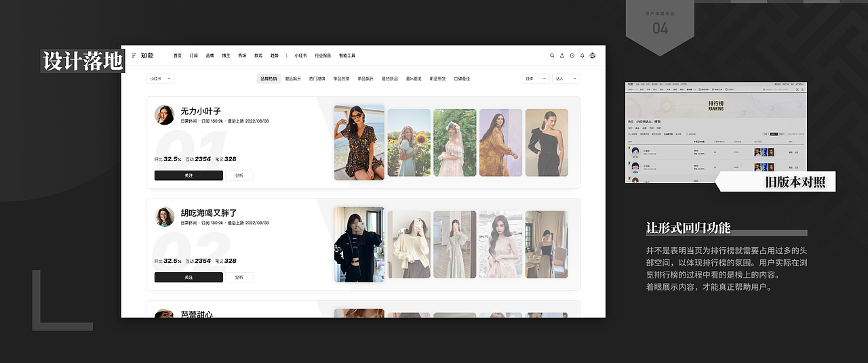Click 分析 for 无力小叶子
Screen dimensions: 868x363
239,175
